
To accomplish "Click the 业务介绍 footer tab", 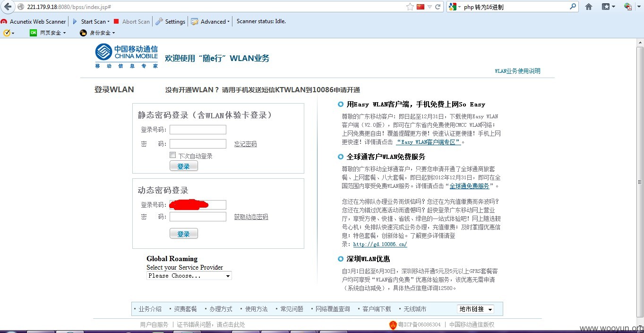I will 150,309.
